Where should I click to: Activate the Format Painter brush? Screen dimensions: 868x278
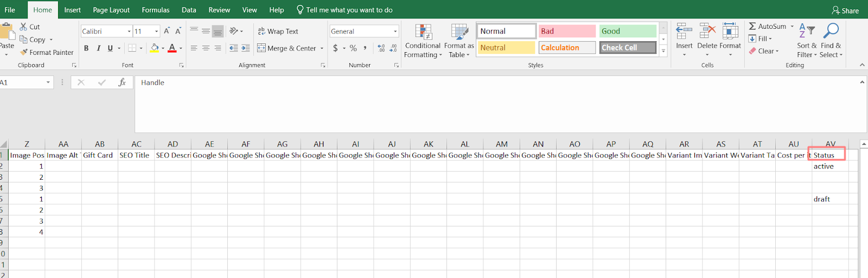24,52
